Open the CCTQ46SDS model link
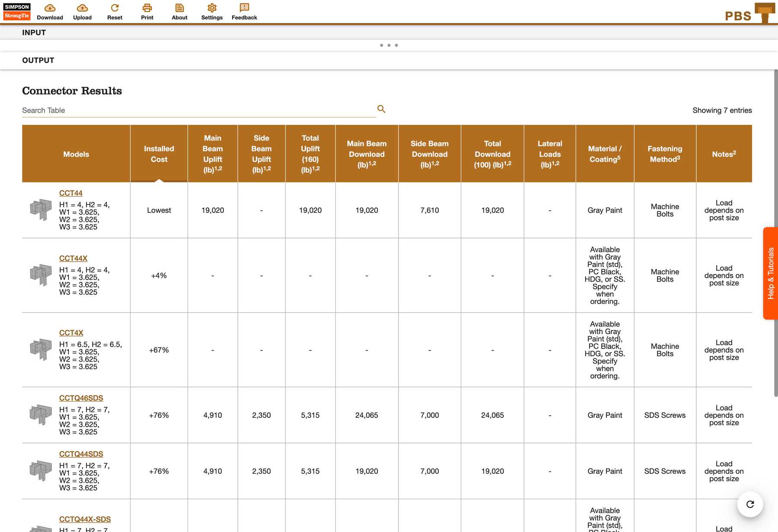The width and height of the screenshot is (778, 532). pos(81,398)
